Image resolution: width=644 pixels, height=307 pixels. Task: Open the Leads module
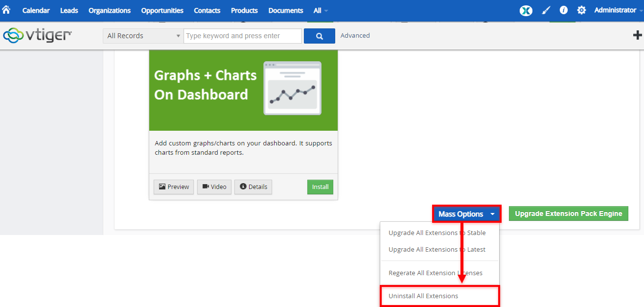(69, 10)
